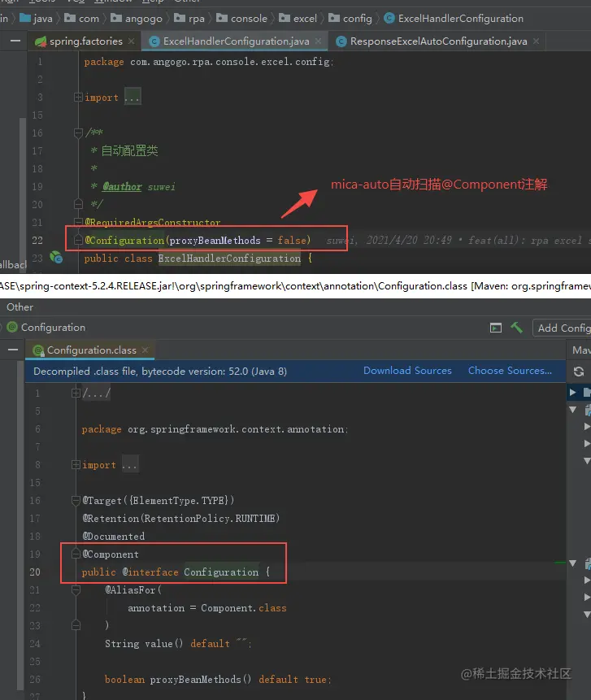Close the ResponseExcelAutoConfiguration.java tab
This screenshot has height=700, width=591.
tap(536, 41)
